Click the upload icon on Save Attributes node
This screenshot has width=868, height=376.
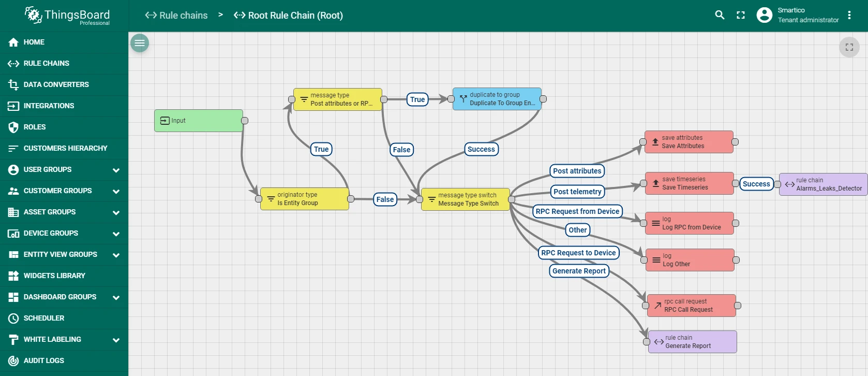pyautogui.click(x=655, y=141)
